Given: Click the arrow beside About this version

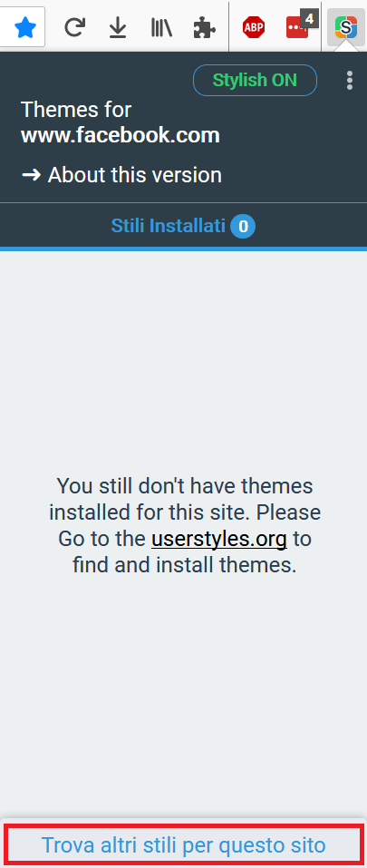Looking at the screenshot, I should click(31, 175).
